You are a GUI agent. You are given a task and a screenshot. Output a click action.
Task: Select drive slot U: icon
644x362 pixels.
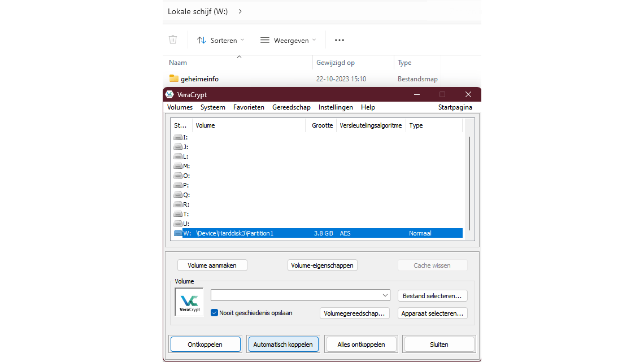pyautogui.click(x=178, y=223)
